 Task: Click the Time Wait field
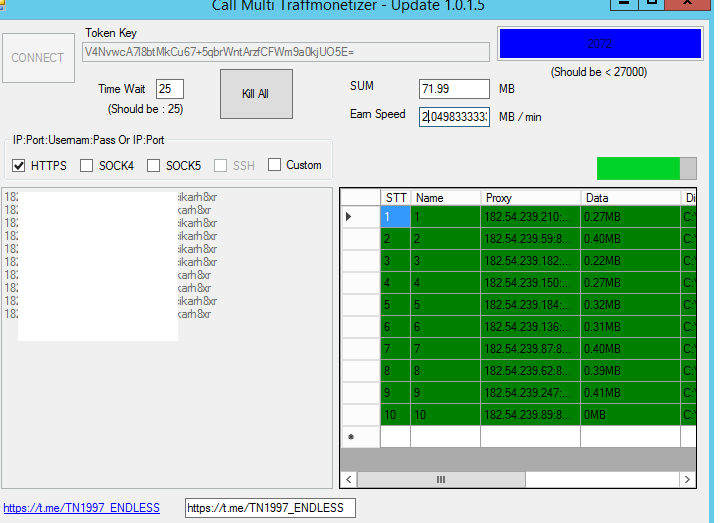click(x=170, y=89)
